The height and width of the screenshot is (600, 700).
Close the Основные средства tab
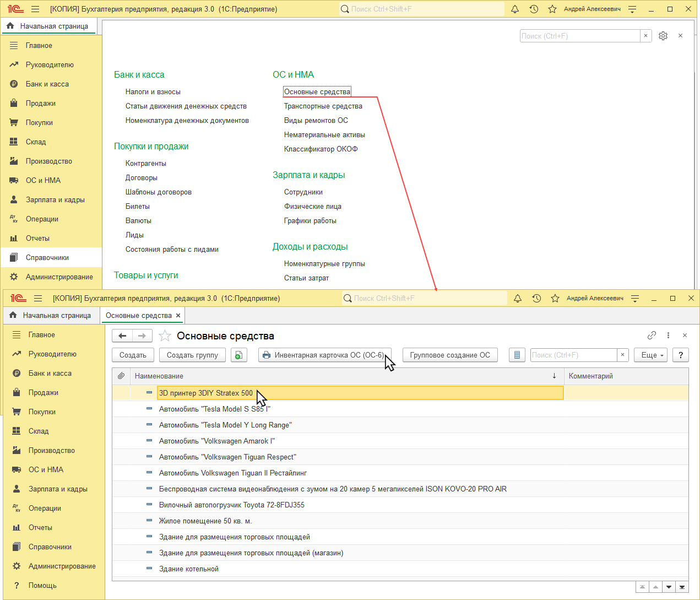178,316
